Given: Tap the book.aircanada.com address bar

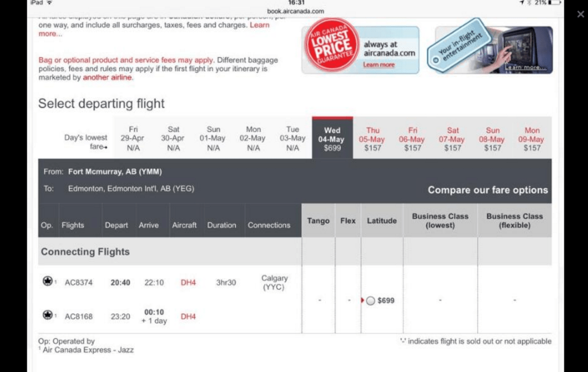Looking at the screenshot, I should click(295, 11).
